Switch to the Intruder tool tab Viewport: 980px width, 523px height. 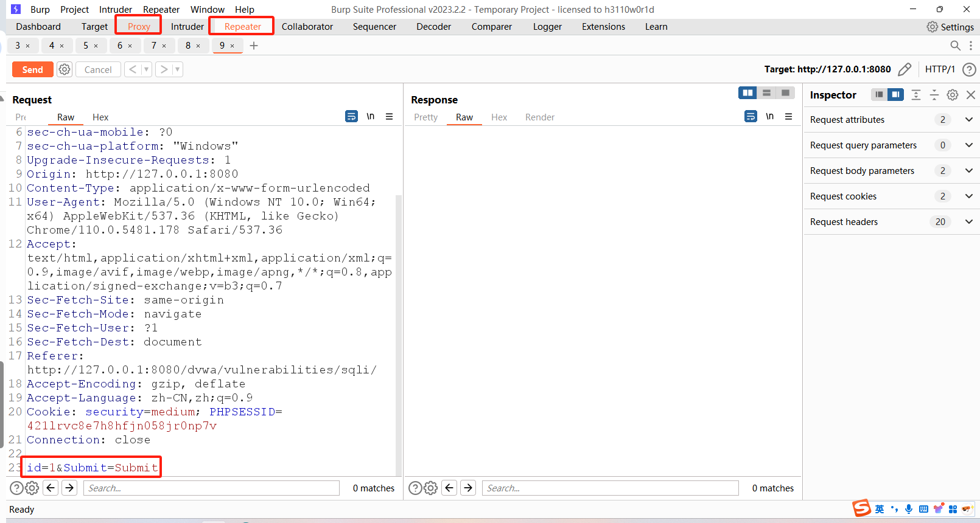coord(187,26)
